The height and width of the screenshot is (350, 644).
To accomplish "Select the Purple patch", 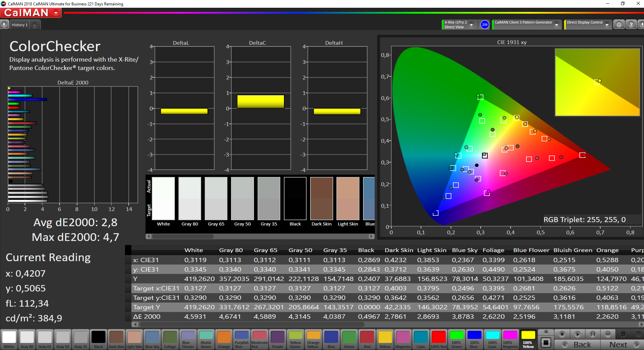I will pos(278,339).
